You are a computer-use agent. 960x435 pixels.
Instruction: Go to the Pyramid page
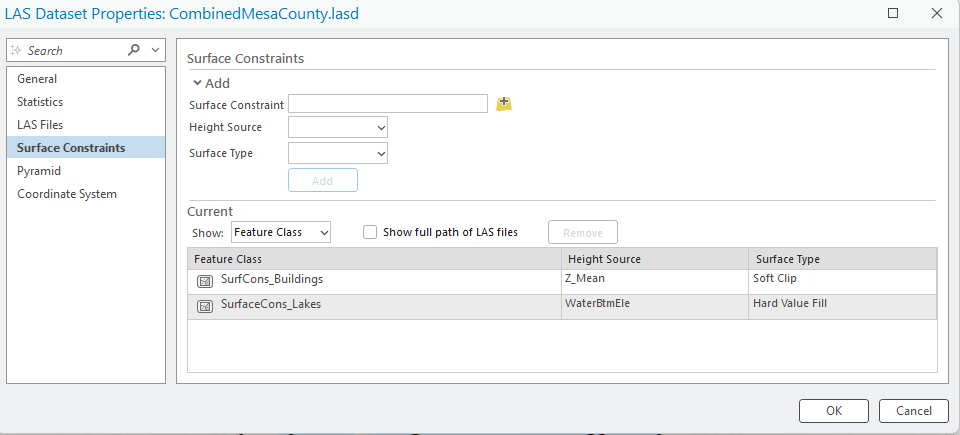coord(39,171)
